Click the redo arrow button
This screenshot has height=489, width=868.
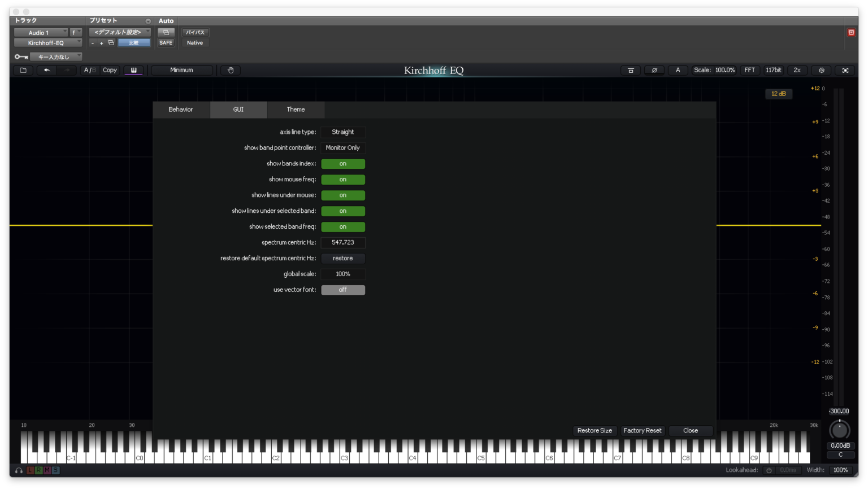click(67, 70)
